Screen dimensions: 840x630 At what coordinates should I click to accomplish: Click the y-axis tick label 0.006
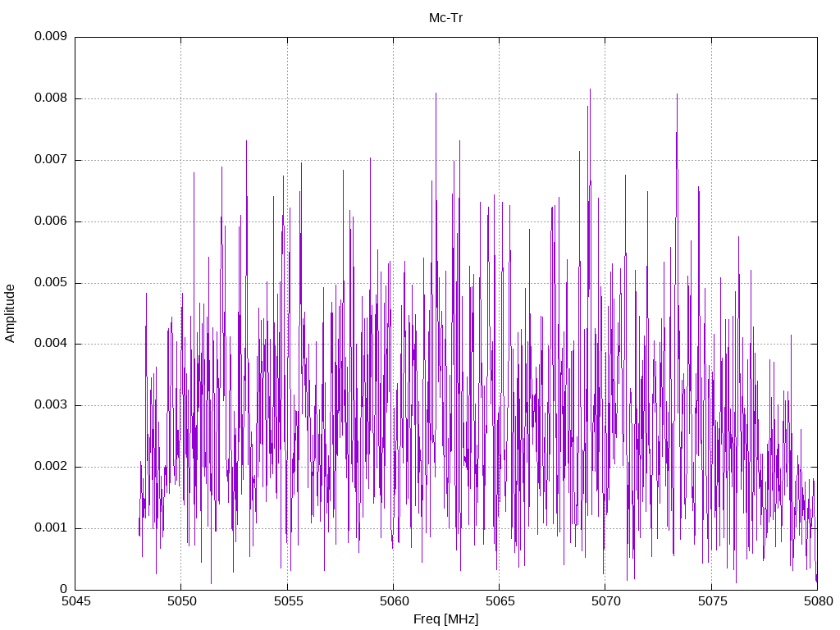(51, 221)
